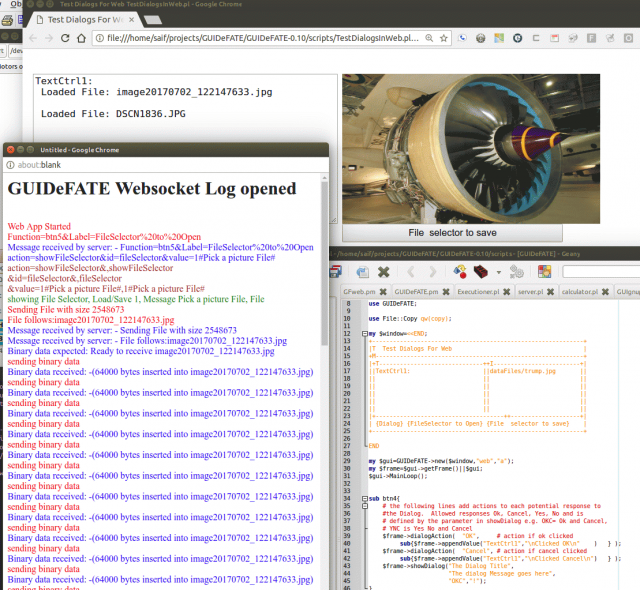Open Geany's color chooser
Screen dimensions: 640x590
pos(544,271)
